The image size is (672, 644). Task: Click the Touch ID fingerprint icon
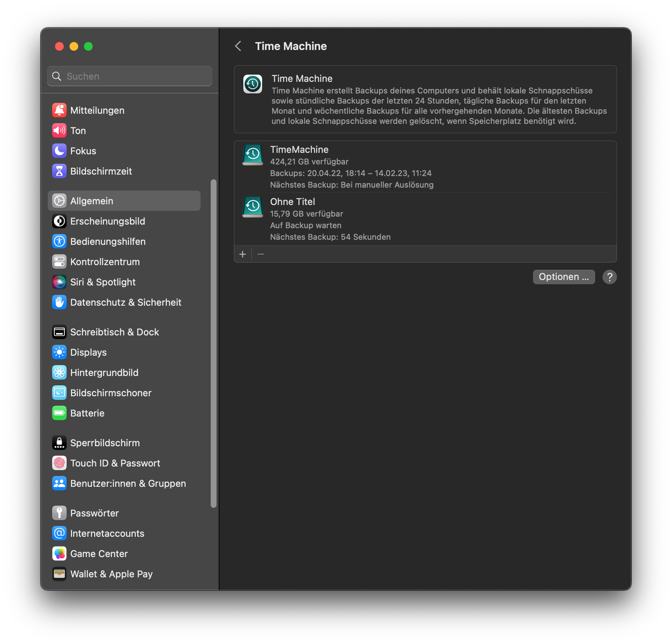(x=59, y=463)
